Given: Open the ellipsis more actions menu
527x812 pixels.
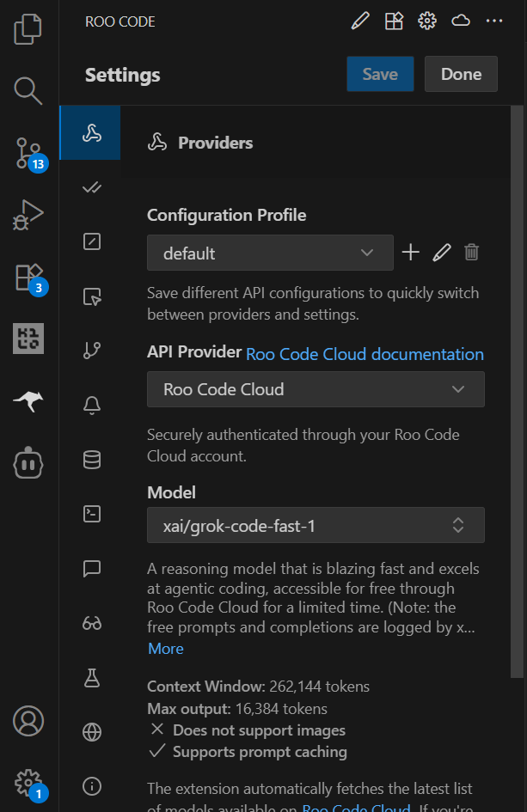Looking at the screenshot, I should click(494, 20).
